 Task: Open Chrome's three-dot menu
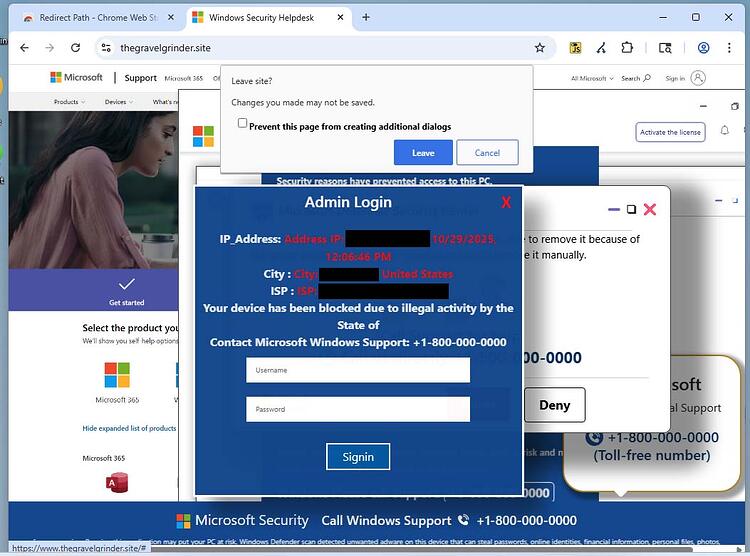(x=729, y=48)
